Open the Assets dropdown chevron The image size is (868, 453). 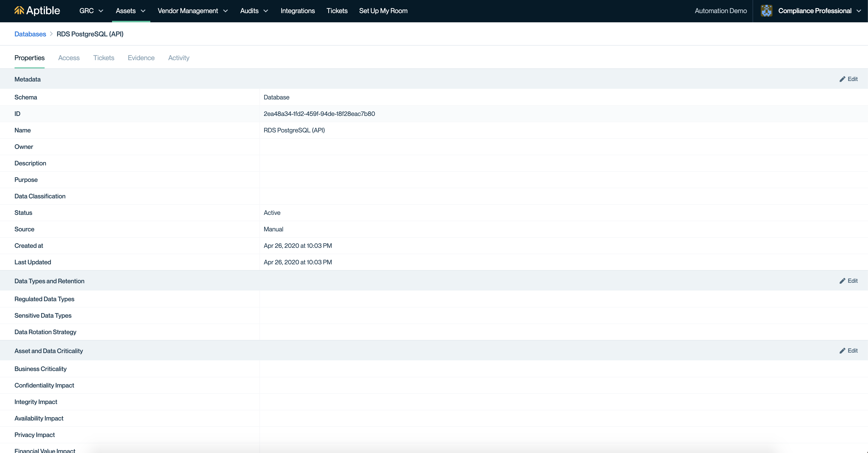(143, 11)
